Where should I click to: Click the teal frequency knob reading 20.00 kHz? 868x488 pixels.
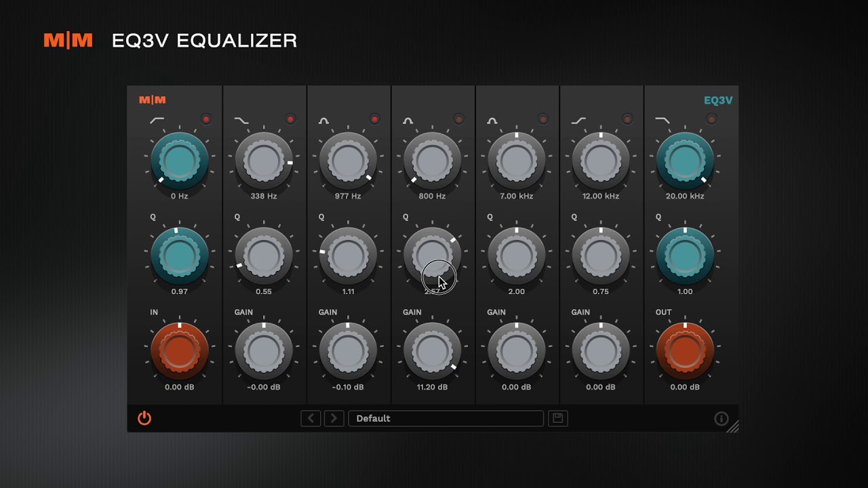pyautogui.click(x=685, y=161)
